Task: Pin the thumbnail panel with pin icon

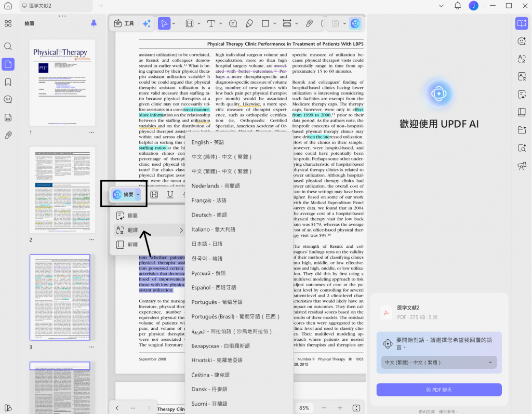Action: point(94,23)
